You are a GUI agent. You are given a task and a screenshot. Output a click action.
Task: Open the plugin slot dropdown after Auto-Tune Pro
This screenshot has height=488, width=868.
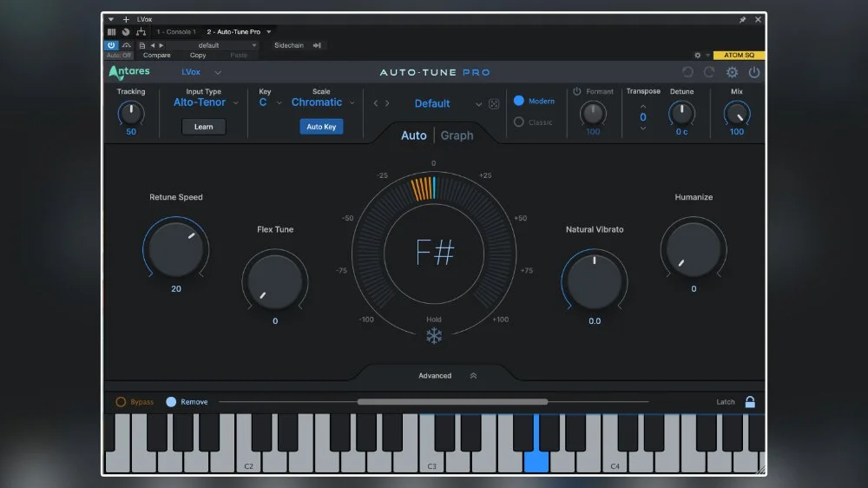(x=269, y=32)
